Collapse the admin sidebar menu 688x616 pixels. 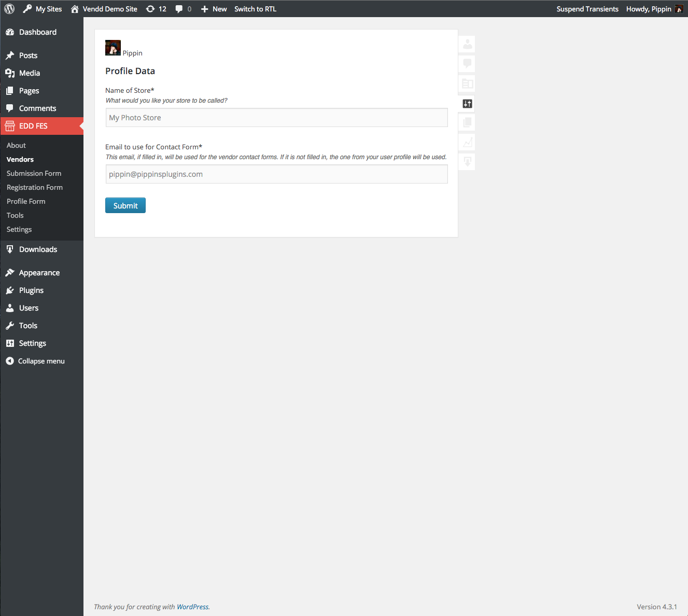pos(41,361)
